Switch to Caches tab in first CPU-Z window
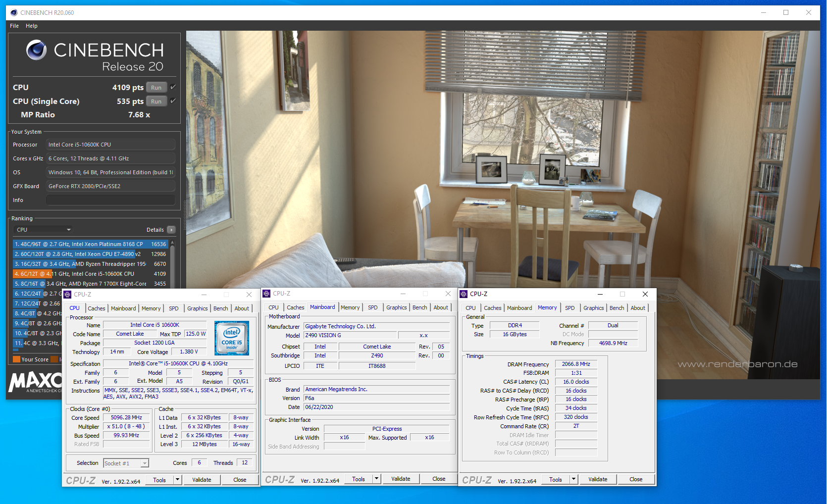This screenshot has width=827, height=504. [x=97, y=308]
